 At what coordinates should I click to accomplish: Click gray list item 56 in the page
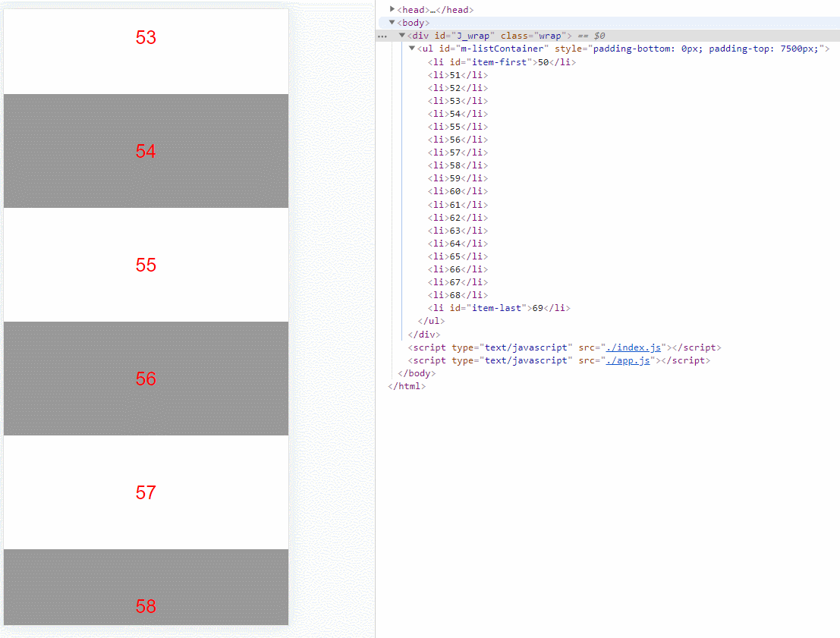[x=146, y=379]
